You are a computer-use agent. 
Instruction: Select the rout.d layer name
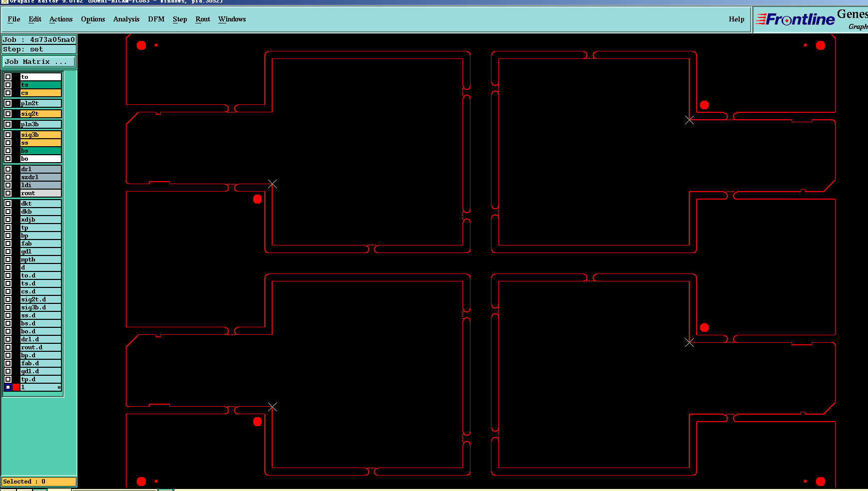(x=40, y=347)
